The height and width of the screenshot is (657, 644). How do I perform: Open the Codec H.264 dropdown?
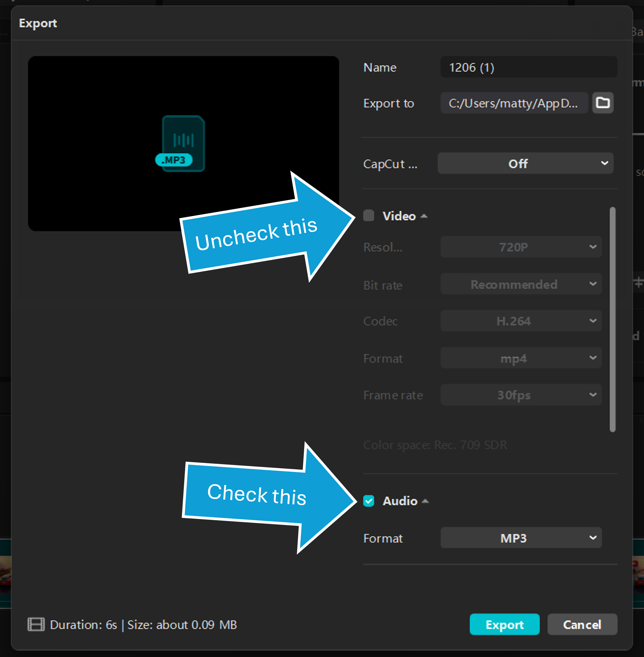[x=521, y=321]
